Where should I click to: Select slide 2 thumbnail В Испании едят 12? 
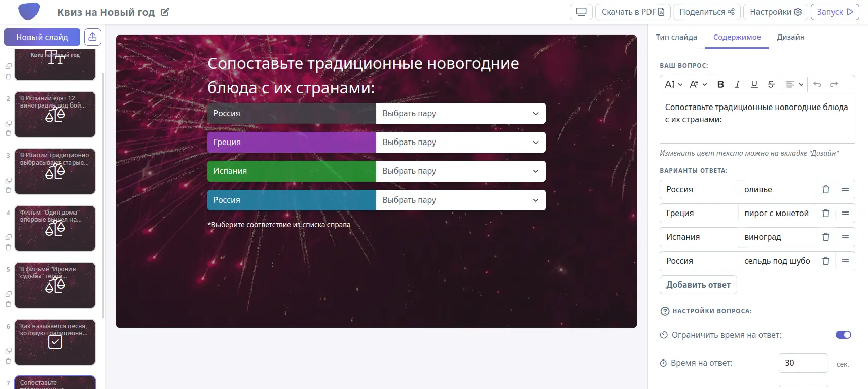(55, 114)
